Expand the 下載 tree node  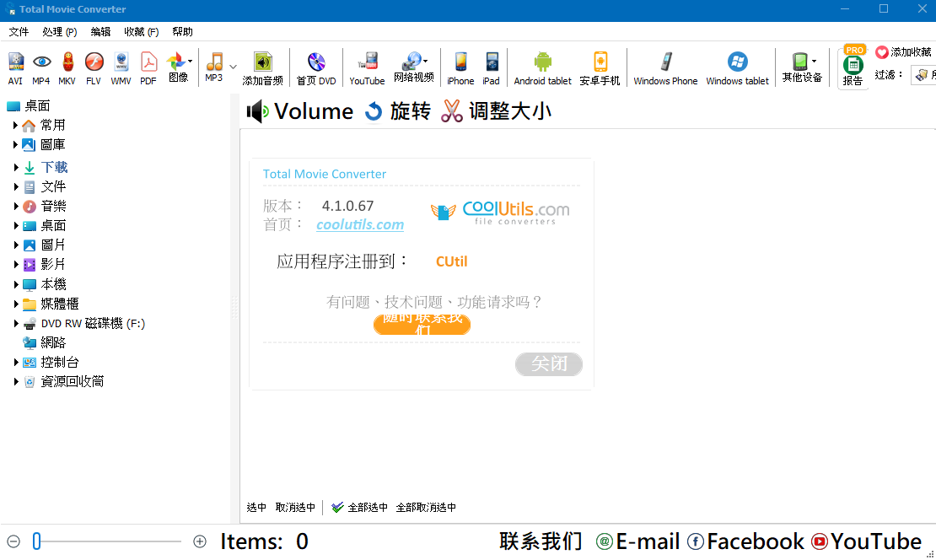15,167
